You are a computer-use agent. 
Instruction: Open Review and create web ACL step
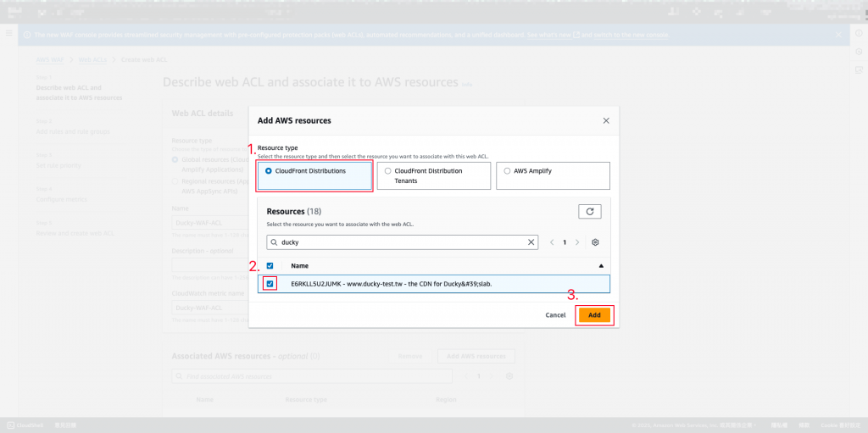click(75, 233)
